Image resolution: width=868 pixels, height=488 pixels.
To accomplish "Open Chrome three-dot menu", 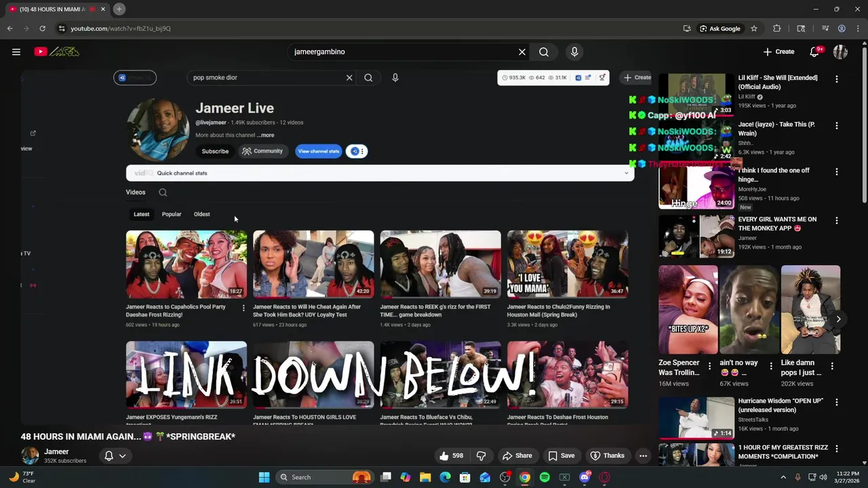I will point(858,28).
